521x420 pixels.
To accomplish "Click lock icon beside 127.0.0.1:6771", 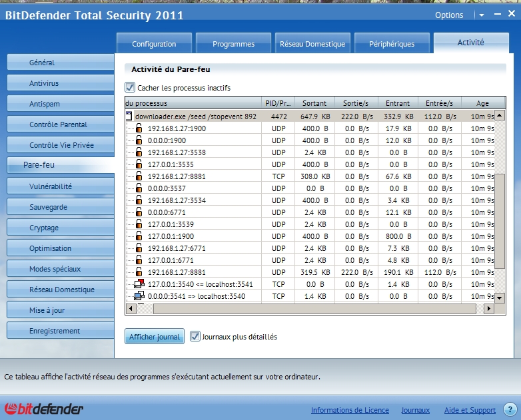I will 139,260.
